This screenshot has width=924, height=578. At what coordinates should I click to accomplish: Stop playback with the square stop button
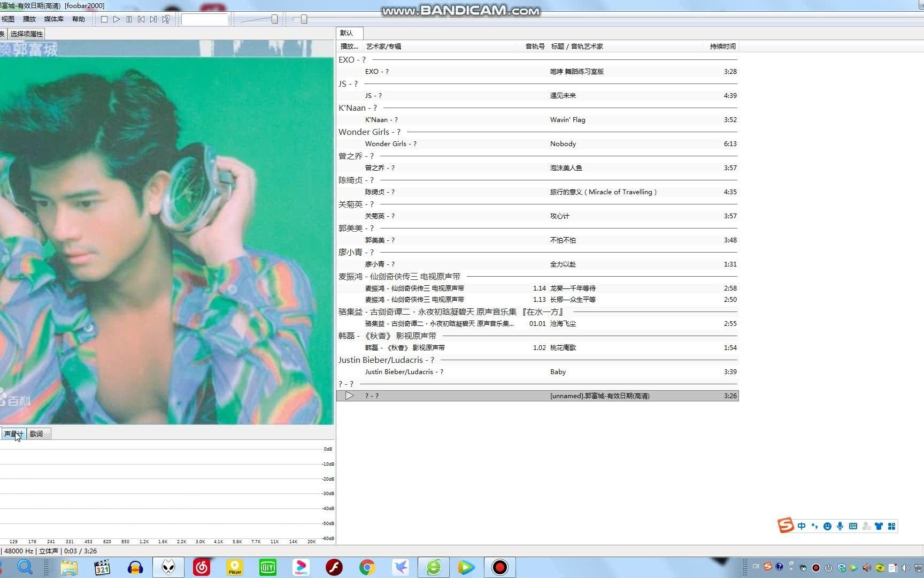click(x=104, y=19)
